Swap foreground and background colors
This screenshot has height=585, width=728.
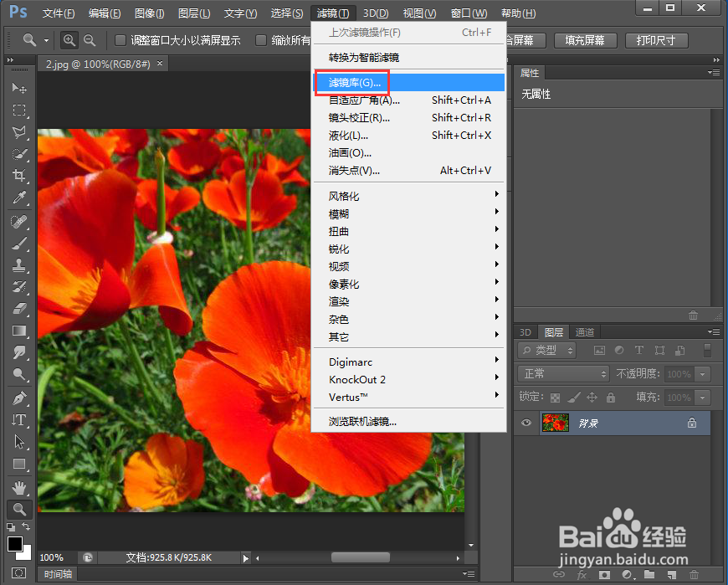tap(27, 526)
